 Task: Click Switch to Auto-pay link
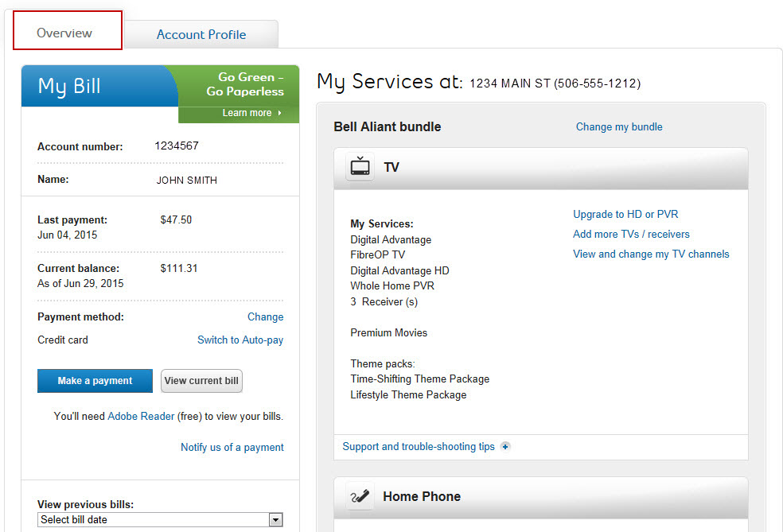240,340
